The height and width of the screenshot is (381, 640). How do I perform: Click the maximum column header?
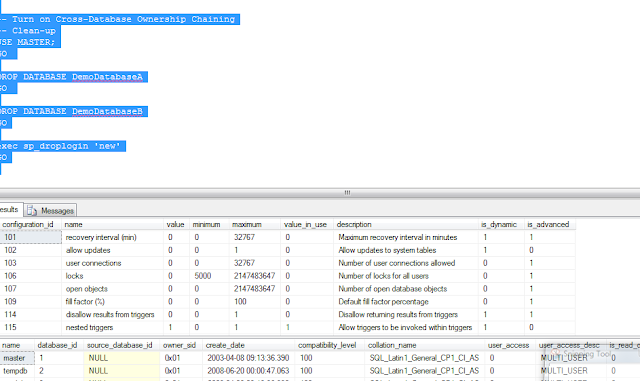[254, 225]
